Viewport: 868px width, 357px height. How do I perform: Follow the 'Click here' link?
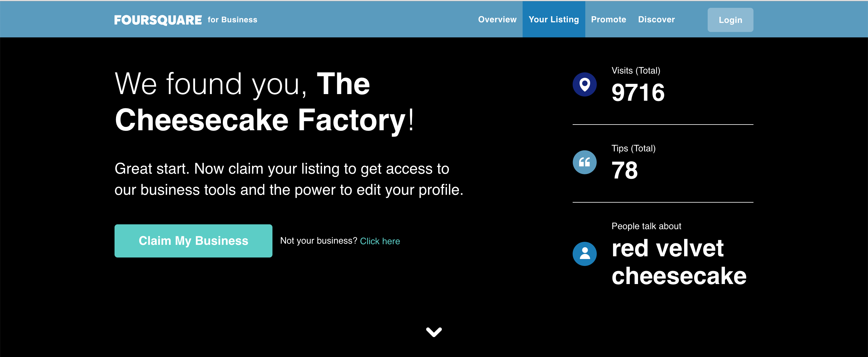380,241
